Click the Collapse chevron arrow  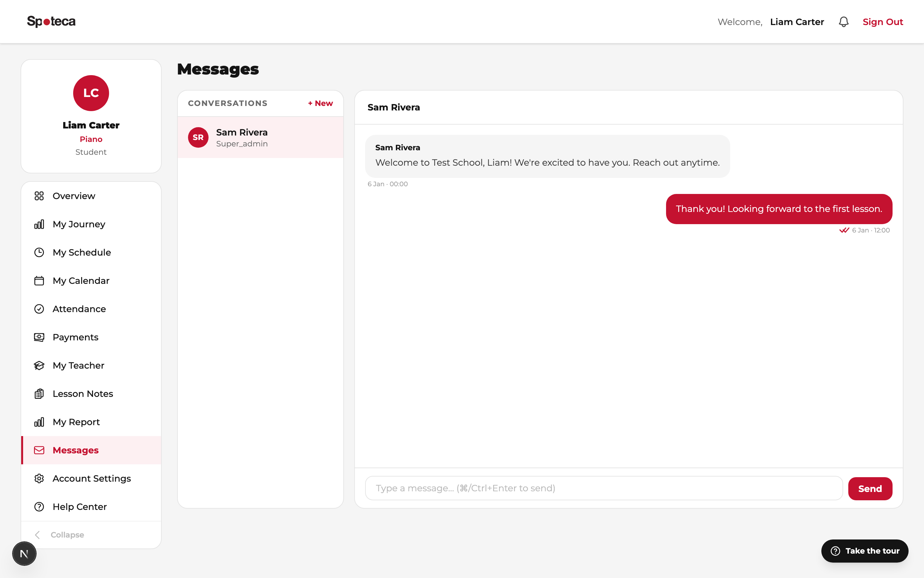(38, 535)
